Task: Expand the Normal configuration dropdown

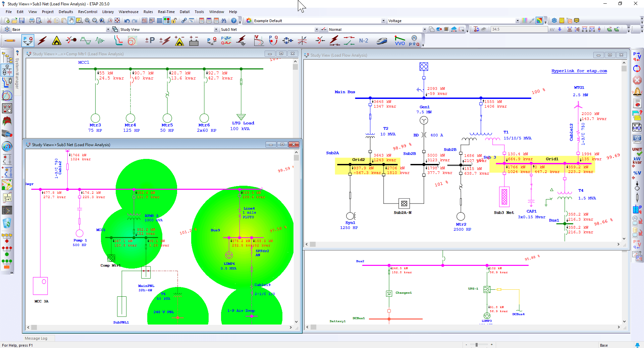Action: 424,30
